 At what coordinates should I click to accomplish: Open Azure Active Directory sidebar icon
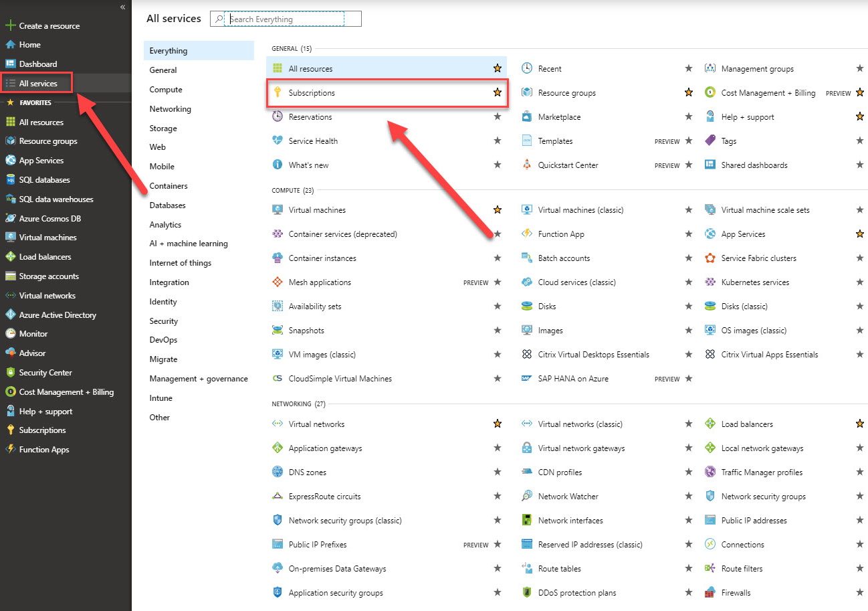pos(10,315)
